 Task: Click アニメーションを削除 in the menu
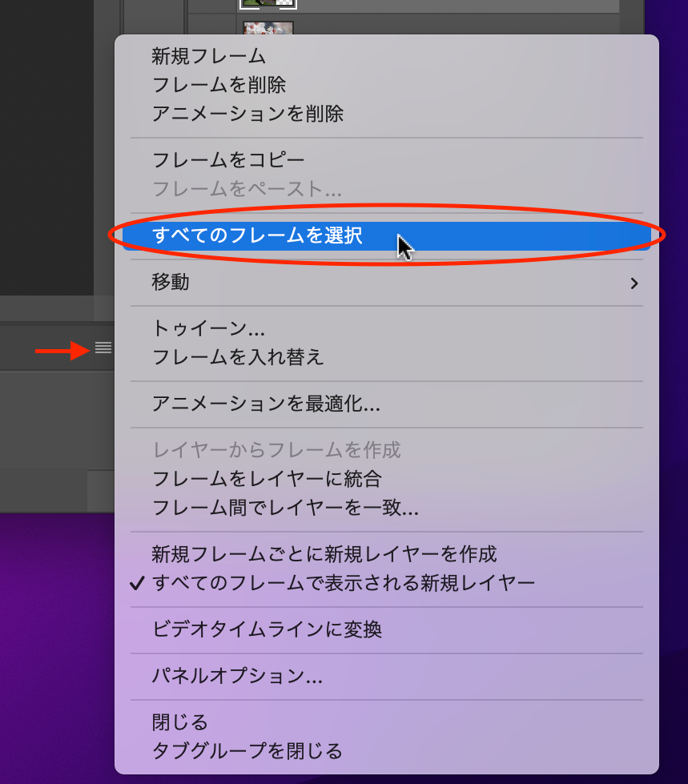(x=387, y=114)
